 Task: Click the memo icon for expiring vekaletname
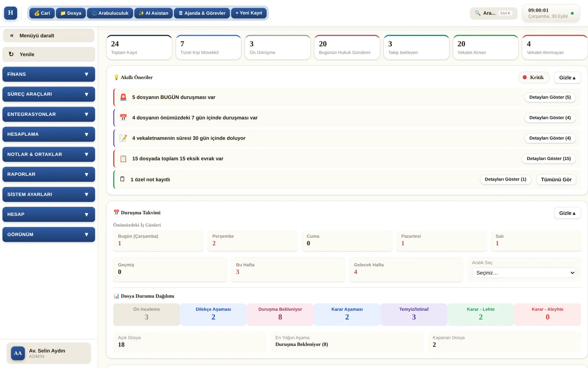tap(123, 138)
